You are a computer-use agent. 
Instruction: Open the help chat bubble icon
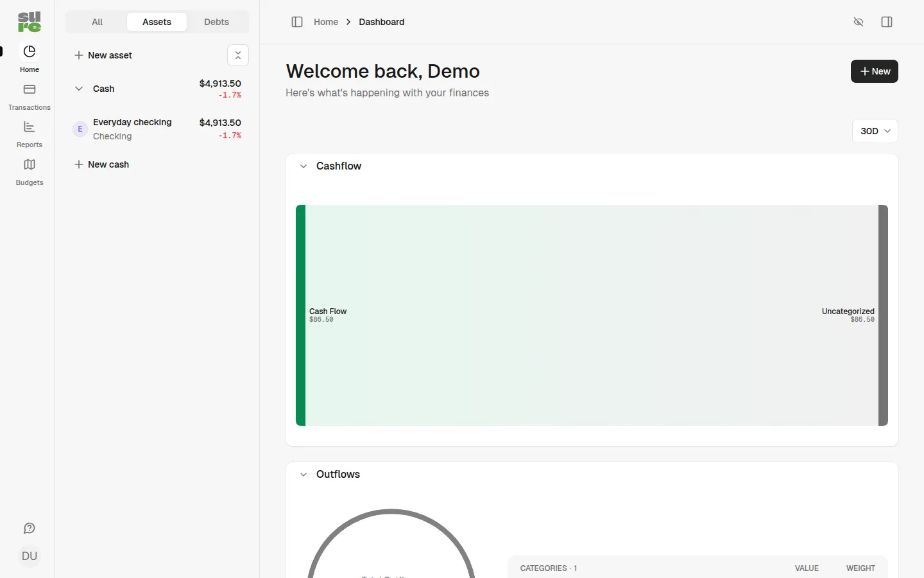coord(30,528)
